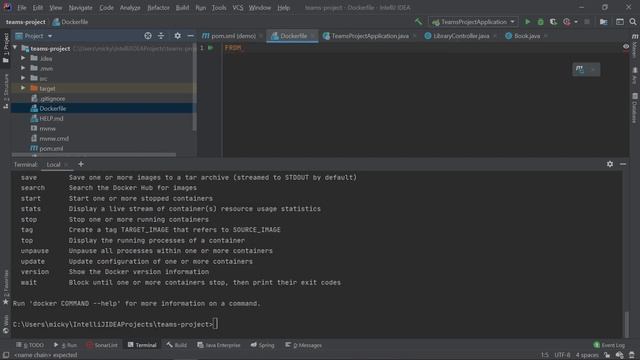Click the Dockerfile breadcrumb in navigation bar

point(70,22)
